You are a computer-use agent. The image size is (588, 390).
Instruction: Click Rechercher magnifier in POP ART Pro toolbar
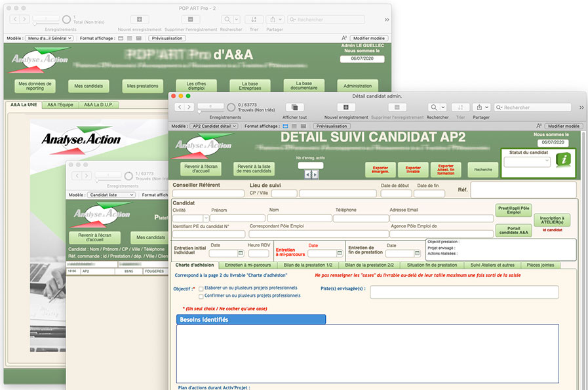pyautogui.click(x=227, y=20)
